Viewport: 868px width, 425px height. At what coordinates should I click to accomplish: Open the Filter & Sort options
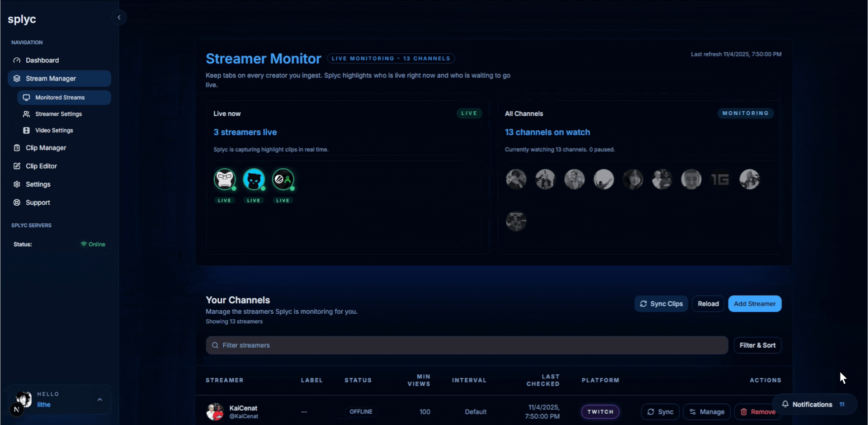pyautogui.click(x=757, y=345)
